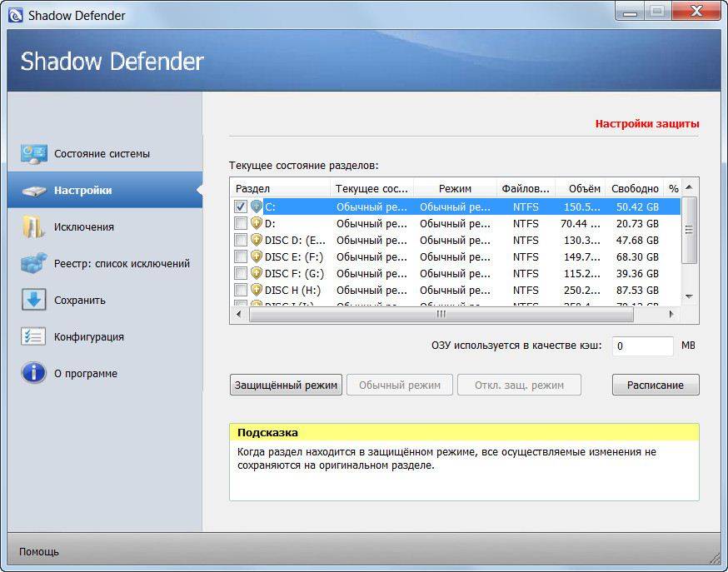This screenshot has width=728, height=572.
Task: Sort by the Раздел column header
Action: pyautogui.click(x=281, y=188)
